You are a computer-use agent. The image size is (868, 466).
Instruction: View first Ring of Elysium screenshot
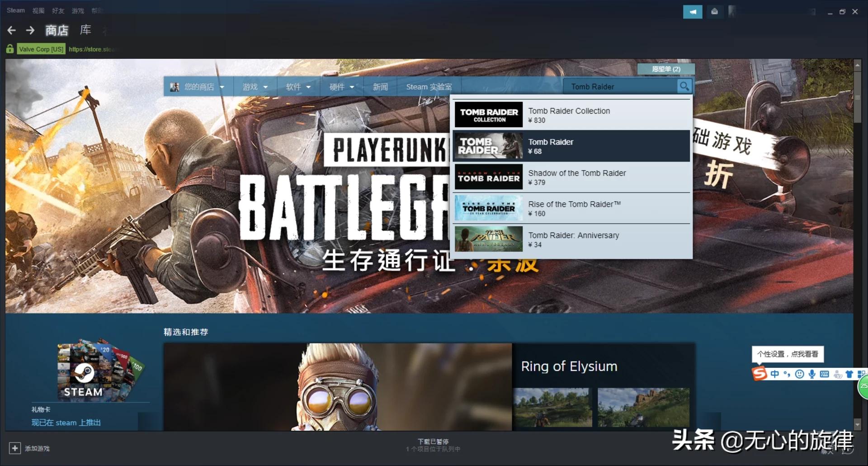[553, 407]
